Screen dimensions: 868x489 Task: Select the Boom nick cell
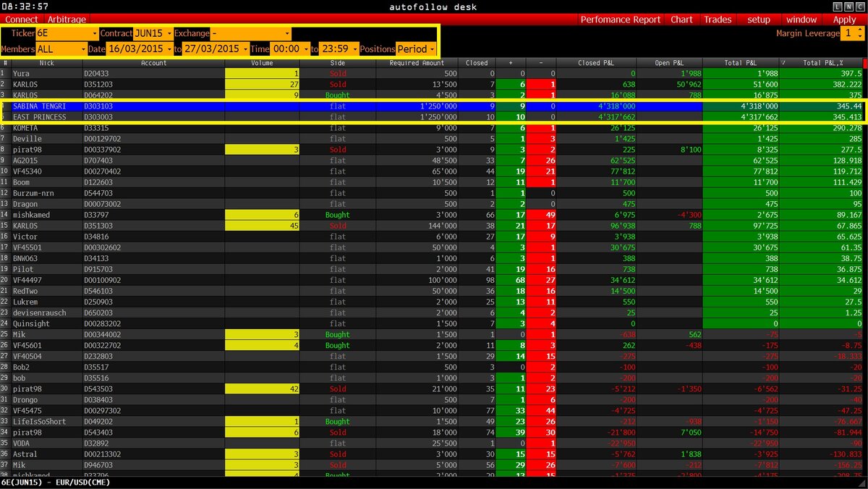point(46,182)
